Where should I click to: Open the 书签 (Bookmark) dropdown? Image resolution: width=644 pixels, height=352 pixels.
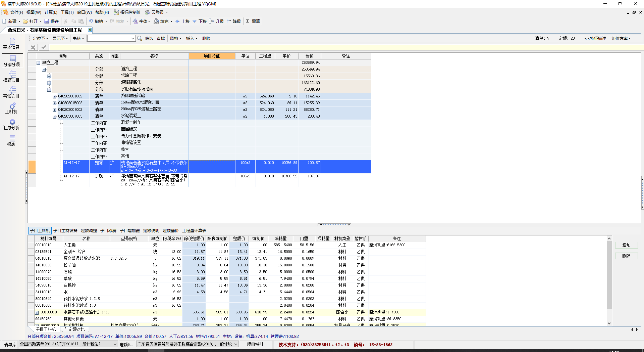pyautogui.click(x=78, y=39)
